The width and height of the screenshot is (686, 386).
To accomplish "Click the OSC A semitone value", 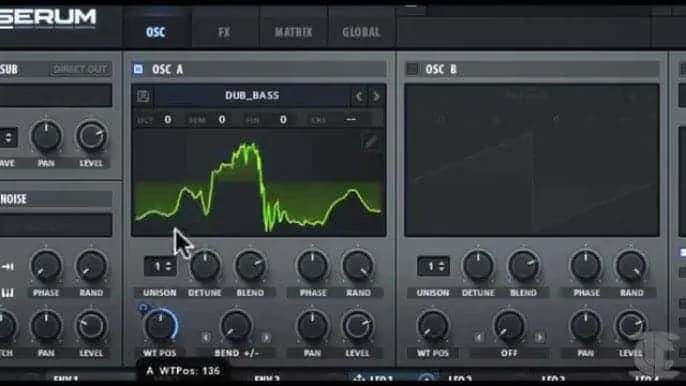I will 222,119.
